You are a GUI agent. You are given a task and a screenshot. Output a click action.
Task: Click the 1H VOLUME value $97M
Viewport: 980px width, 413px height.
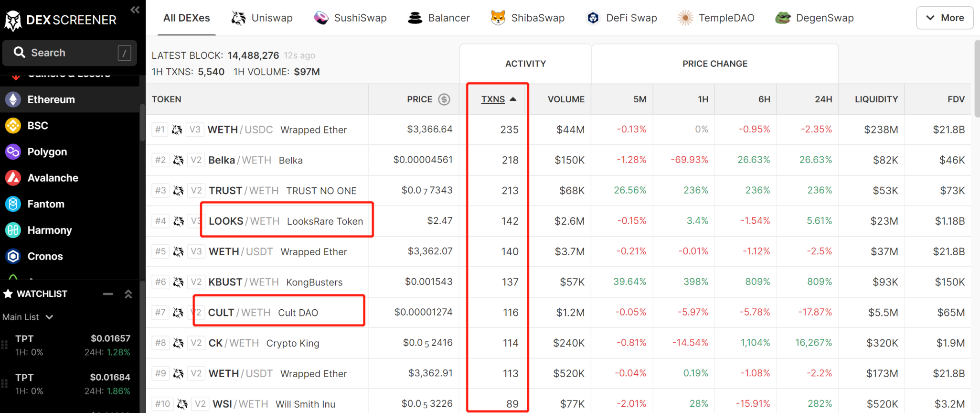click(x=307, y=72)
